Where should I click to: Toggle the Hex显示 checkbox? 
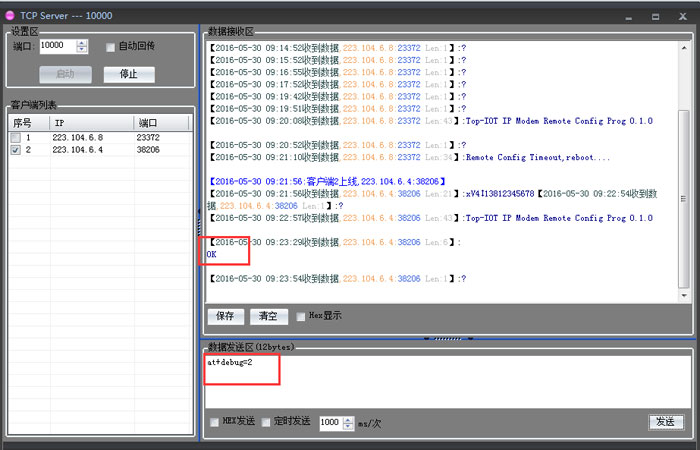(x=301, y=316)
